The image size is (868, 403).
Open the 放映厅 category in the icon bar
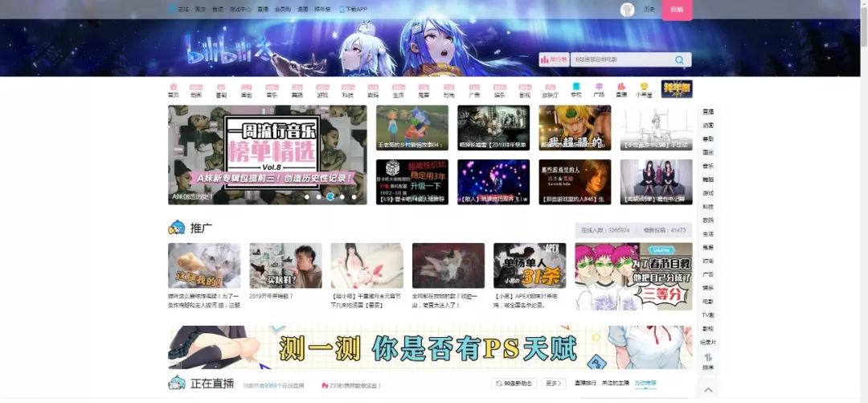551,90
